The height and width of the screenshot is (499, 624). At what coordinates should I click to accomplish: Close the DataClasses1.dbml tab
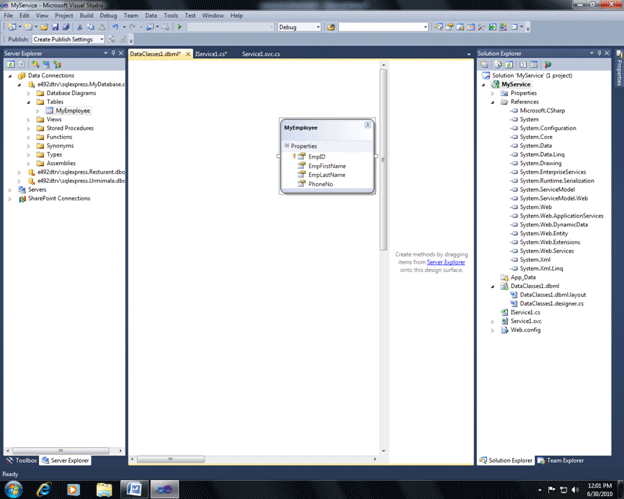(188, 54)
